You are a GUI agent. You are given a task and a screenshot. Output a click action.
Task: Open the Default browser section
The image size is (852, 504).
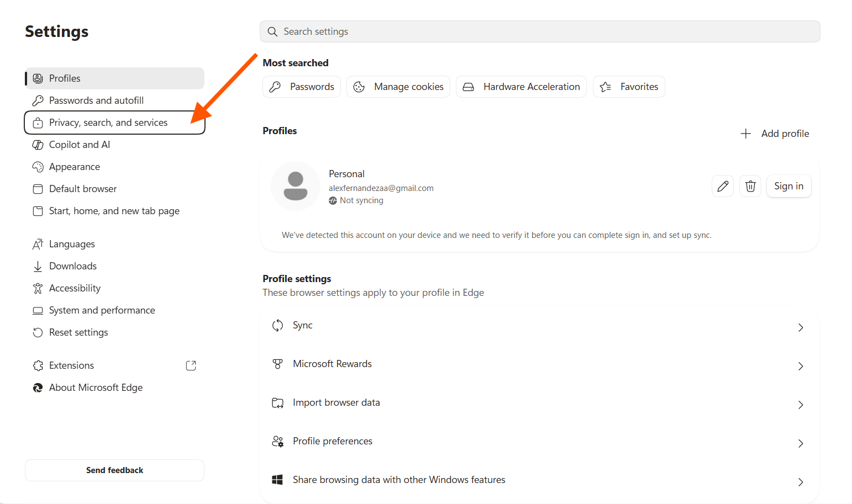[x=114, y=189]
